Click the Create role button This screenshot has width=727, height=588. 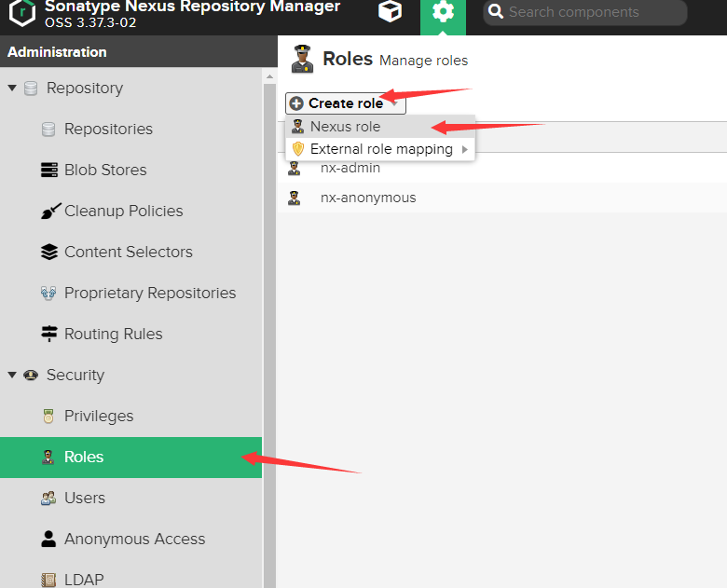click(346, 103)
